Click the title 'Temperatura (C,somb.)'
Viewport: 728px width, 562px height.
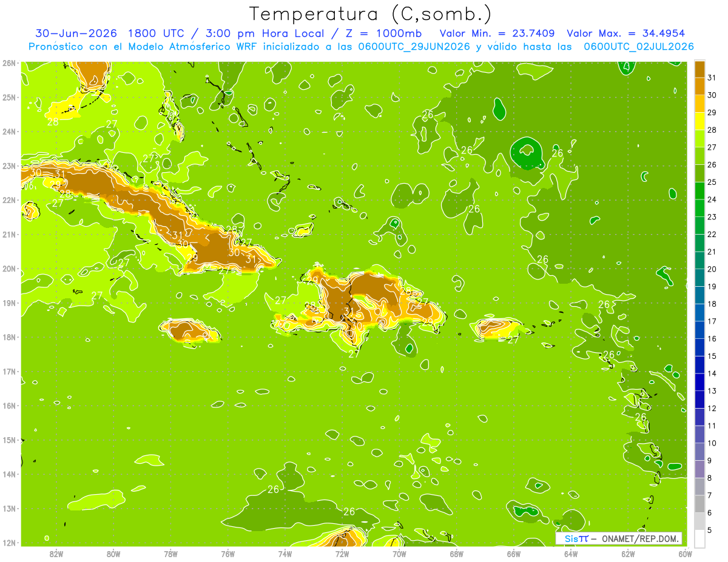click(x=371, y=14)
